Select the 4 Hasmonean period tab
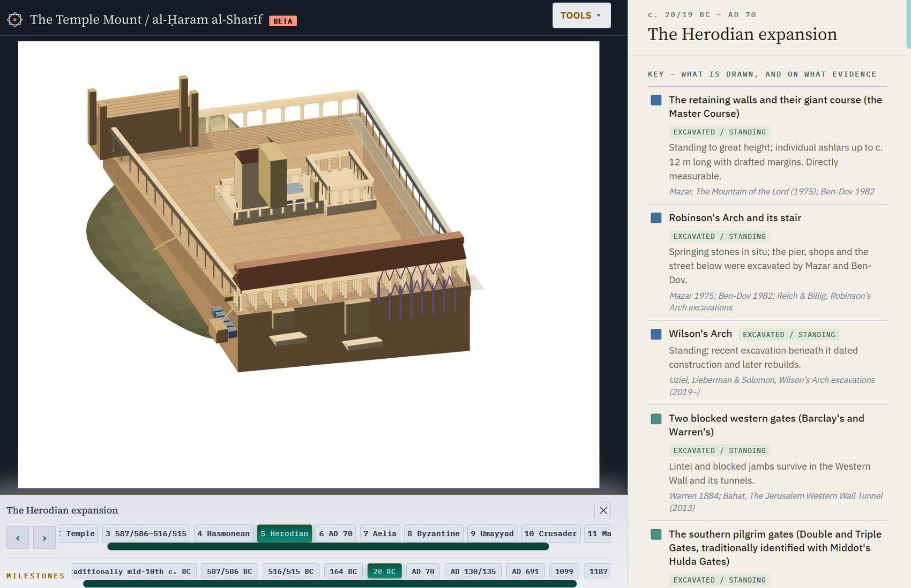 (x=223, y=533)
